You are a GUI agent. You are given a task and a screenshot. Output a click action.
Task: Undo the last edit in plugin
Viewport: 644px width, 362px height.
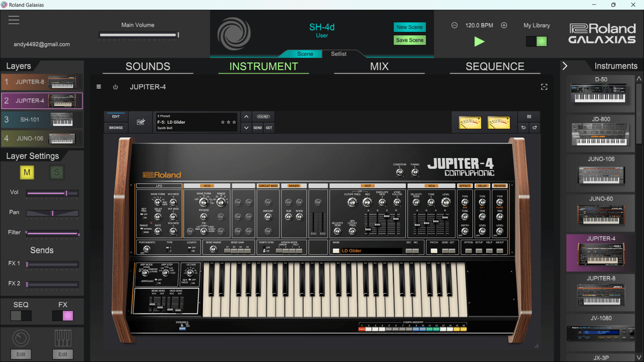pos(524,128)
